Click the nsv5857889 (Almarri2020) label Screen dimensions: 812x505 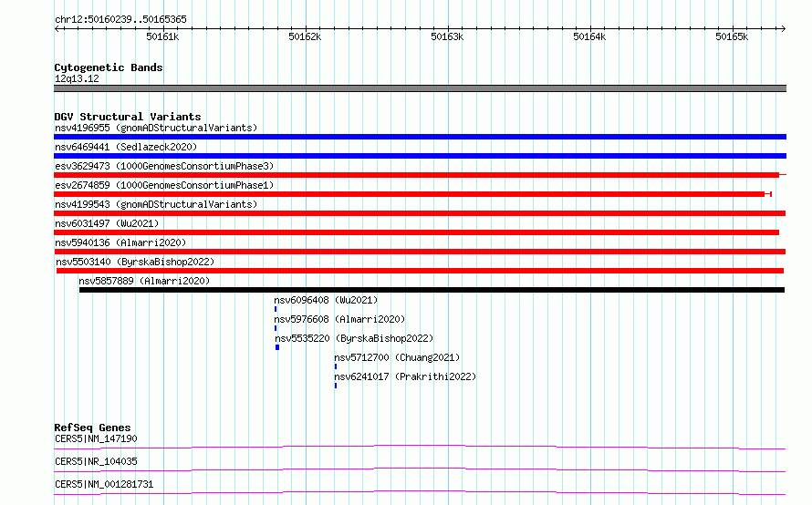click(144, 281)
